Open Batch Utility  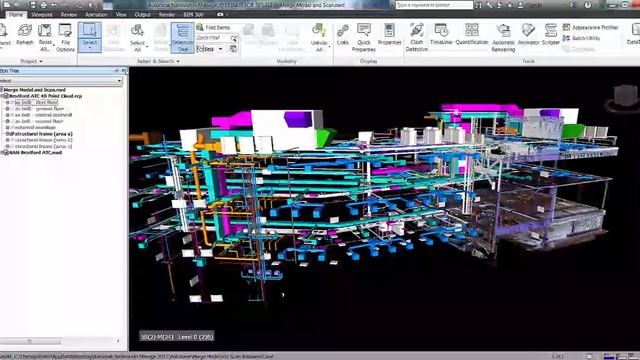coord(582,38)
